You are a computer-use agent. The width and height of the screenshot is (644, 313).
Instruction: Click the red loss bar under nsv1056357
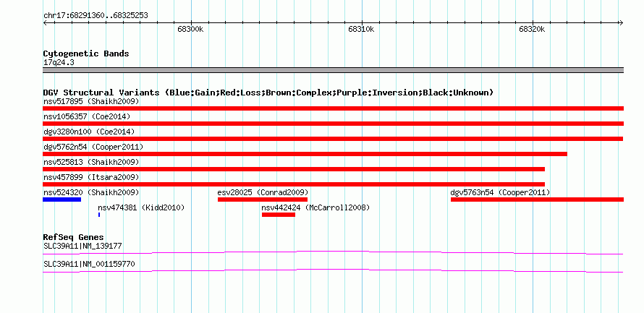[333, 124]
